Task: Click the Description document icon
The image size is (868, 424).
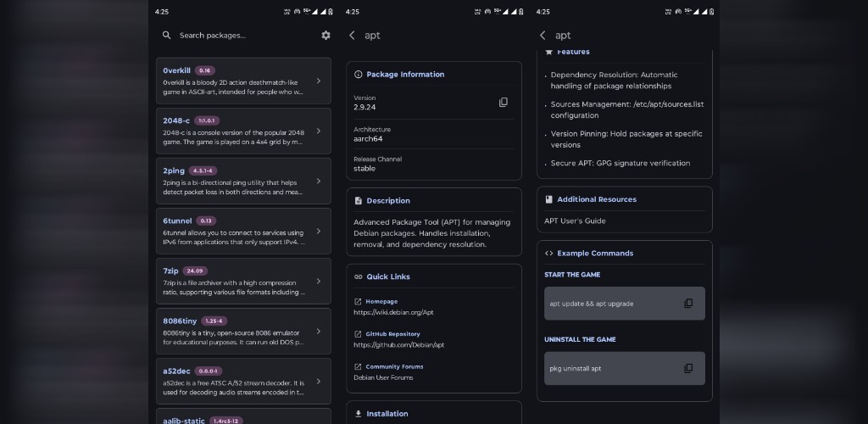Action: (359, 200)
